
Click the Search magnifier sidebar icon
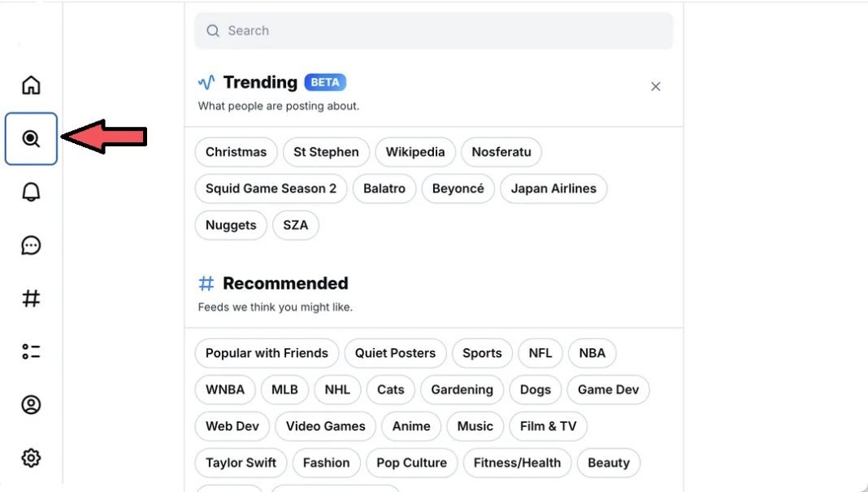coord(31,138)
